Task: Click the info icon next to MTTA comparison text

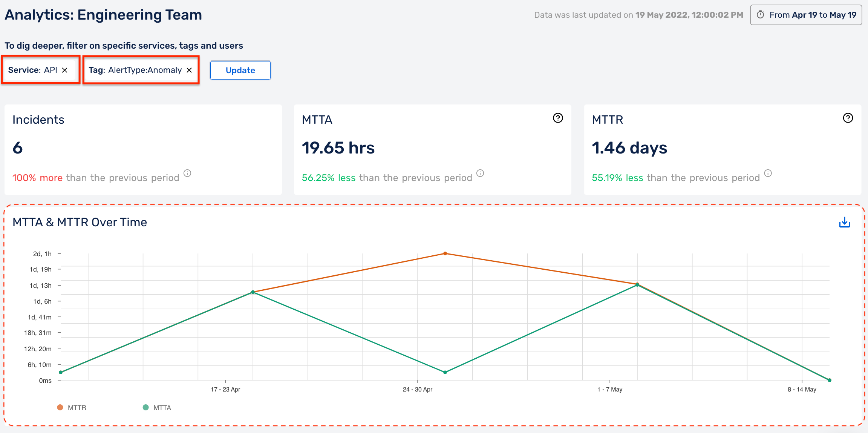Action: coord(480,174)
